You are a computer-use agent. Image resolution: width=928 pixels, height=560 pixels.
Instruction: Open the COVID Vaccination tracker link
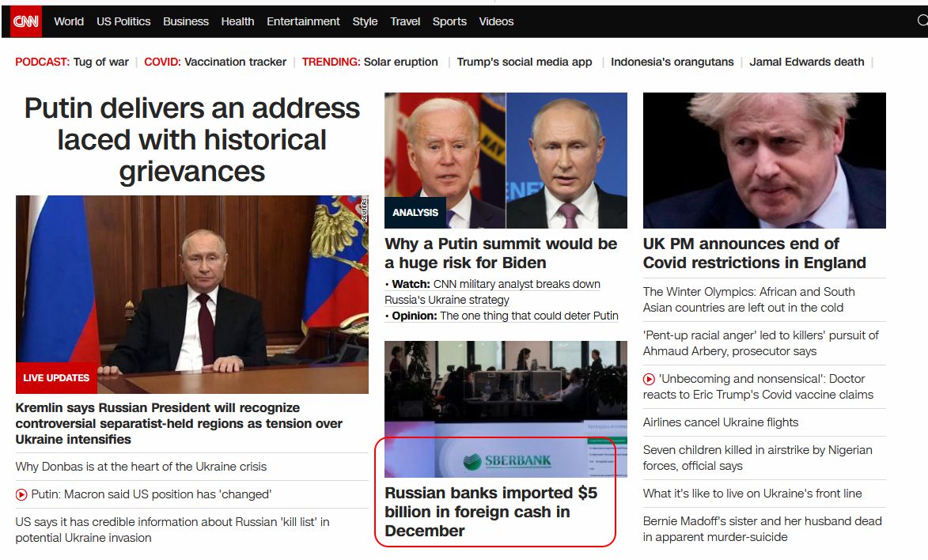(235, 62)
